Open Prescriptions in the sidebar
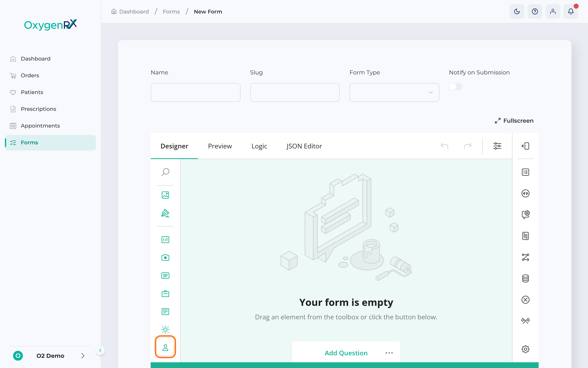Viewport: 588px width, 368px height. (x=50, y=109)
